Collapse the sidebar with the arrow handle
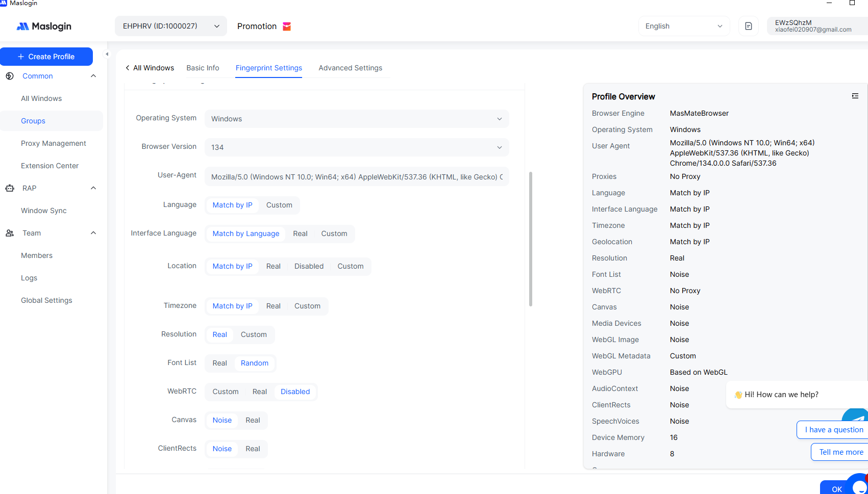 [x=107, y=54]
